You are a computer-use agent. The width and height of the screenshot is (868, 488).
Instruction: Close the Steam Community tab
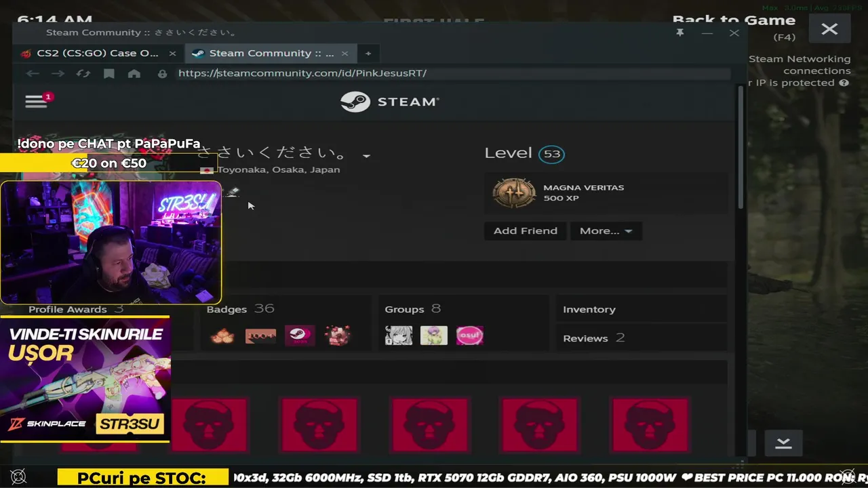click(344, 54)
